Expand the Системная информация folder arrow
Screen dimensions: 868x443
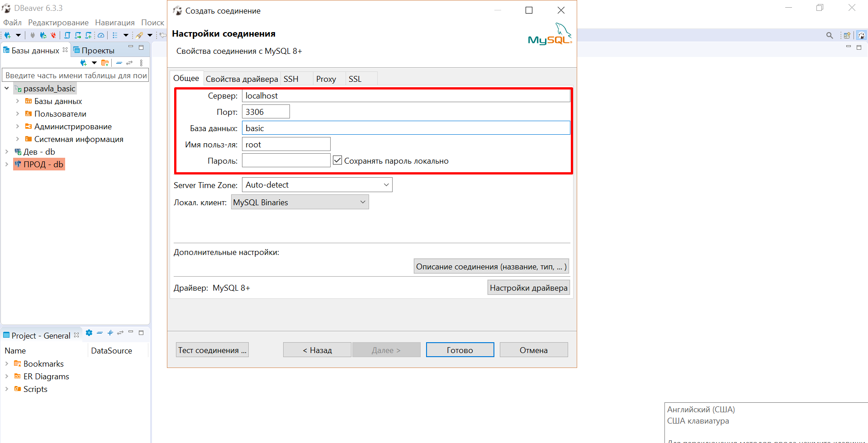pyautogui.click(x=18, y=139)
